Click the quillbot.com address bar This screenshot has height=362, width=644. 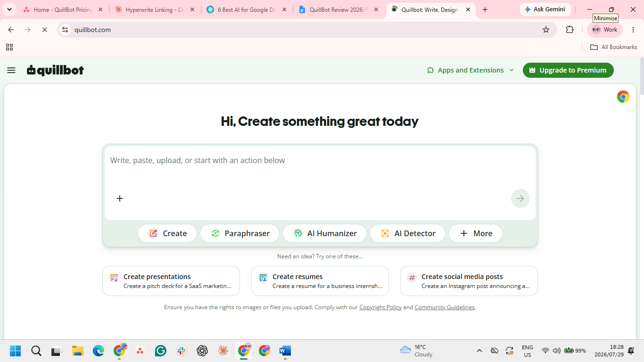tap(306, 30)
